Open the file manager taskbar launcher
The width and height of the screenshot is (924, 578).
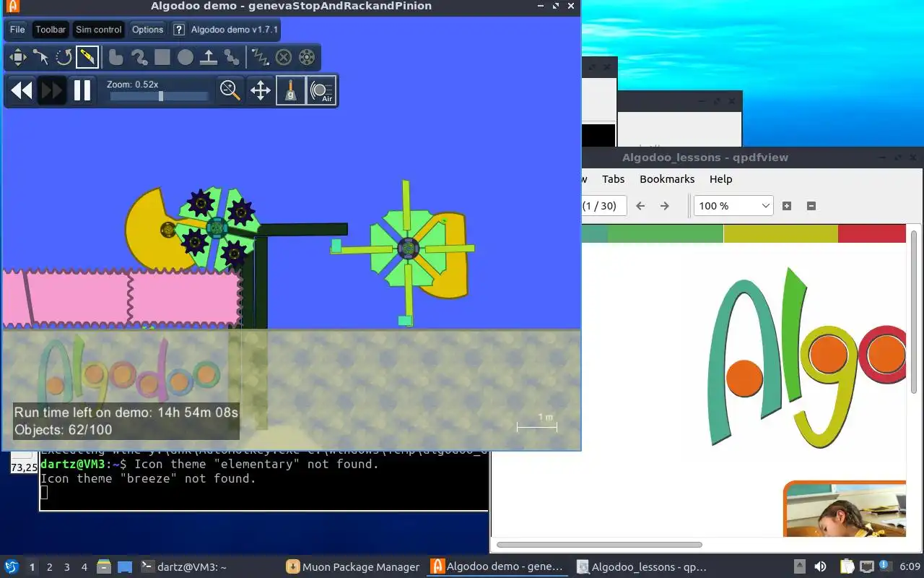[104, 567]
